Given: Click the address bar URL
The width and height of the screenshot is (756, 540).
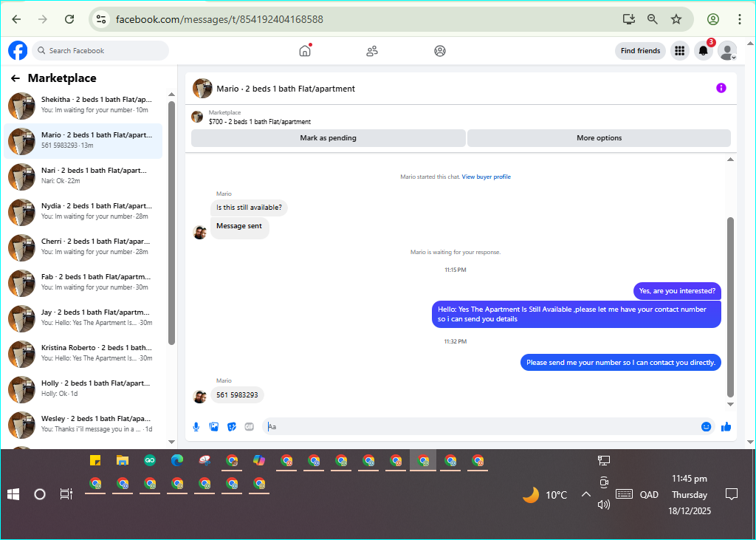Looking at the screenshot, I should 219,19.
